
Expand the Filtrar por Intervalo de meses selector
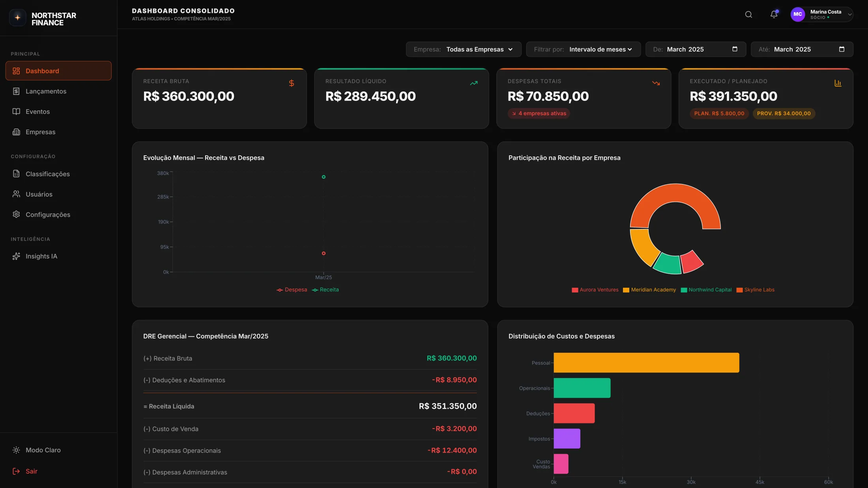point(600,49)
